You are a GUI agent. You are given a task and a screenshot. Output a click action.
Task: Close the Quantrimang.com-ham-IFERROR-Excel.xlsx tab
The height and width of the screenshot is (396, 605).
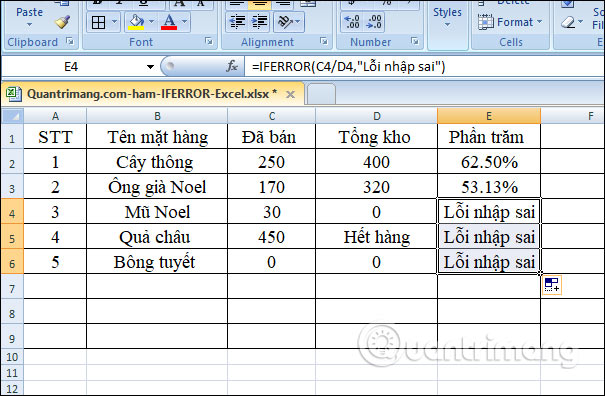[x=290, y=94]
